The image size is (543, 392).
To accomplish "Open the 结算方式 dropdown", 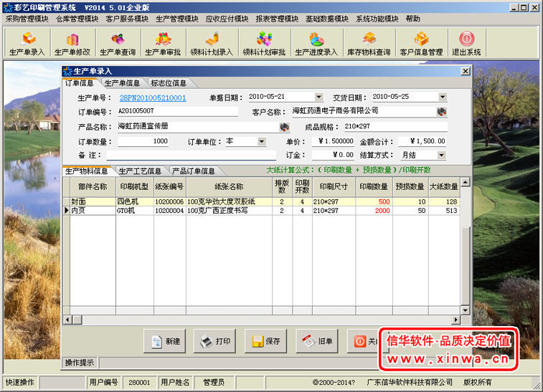I will pyautogui.click(x=441, y=155).
